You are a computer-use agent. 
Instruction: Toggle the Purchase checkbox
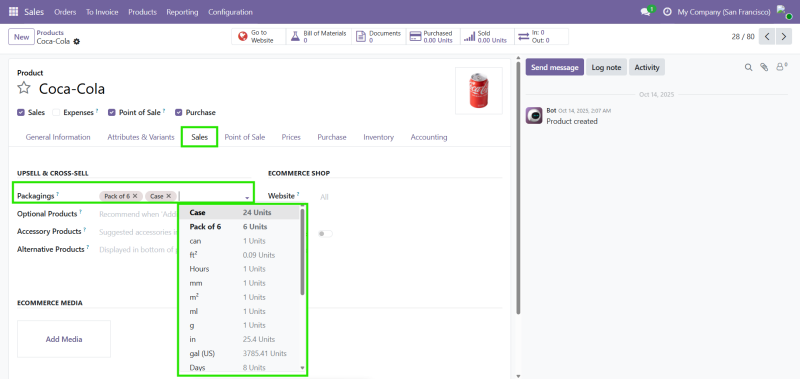tap(179, 112)
